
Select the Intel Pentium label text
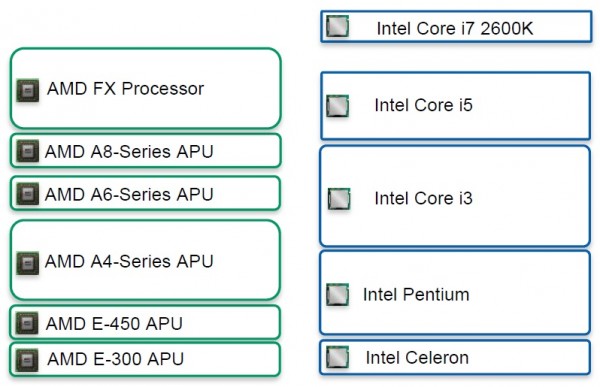pos(416,294)
